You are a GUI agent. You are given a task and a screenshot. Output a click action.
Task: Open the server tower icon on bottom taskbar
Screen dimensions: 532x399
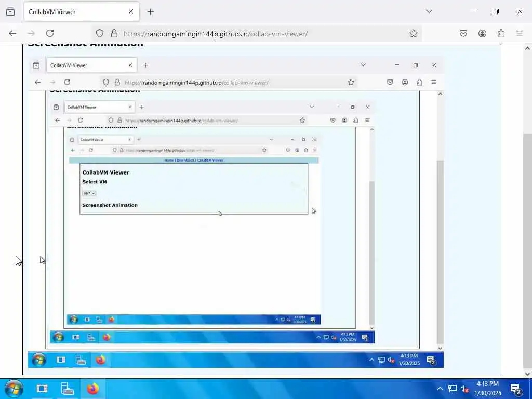pyautogui.click(x=67, y=389)
